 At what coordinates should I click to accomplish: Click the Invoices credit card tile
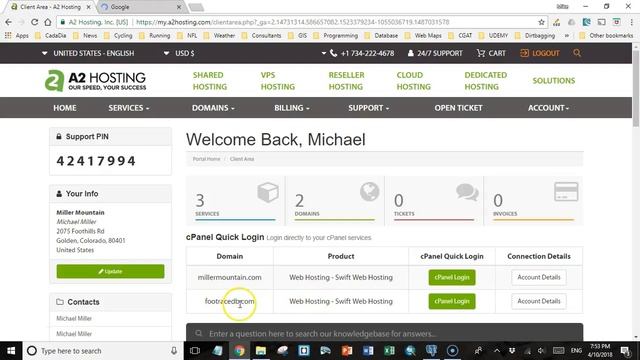533,200
